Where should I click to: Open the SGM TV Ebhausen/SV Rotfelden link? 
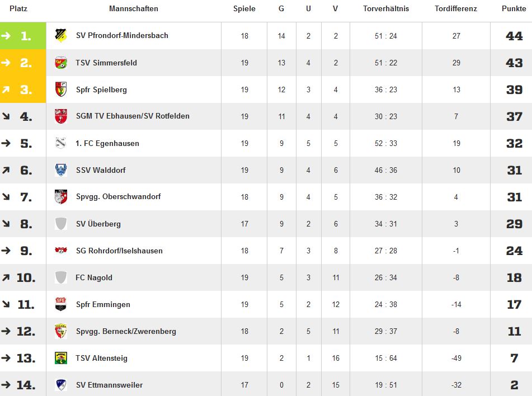coord(133,116)
